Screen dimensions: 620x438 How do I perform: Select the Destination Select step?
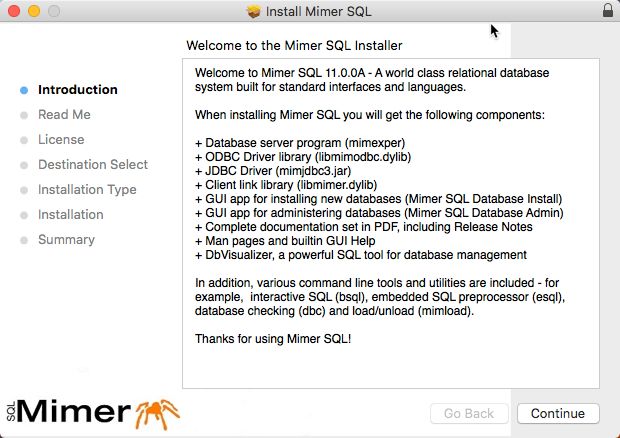coord(93,164)
